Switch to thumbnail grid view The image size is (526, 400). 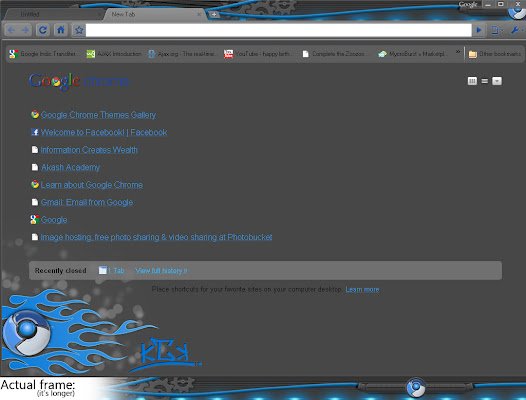tap(472, 81)
